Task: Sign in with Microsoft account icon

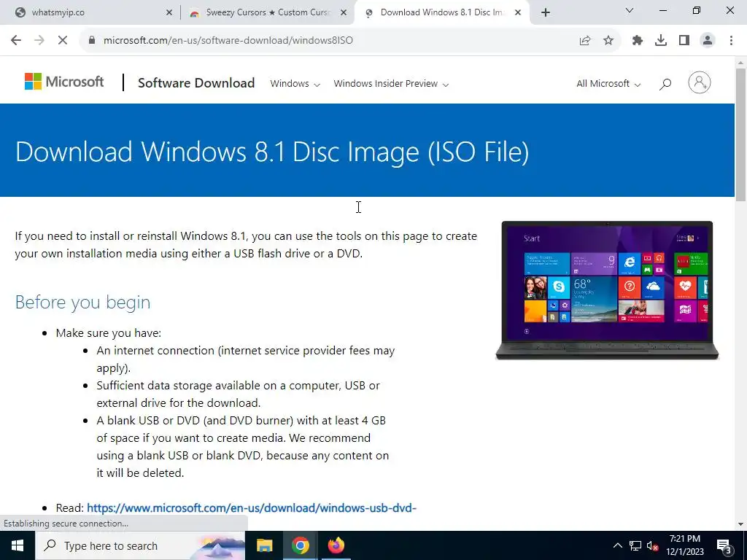Action: pos(700,83)
